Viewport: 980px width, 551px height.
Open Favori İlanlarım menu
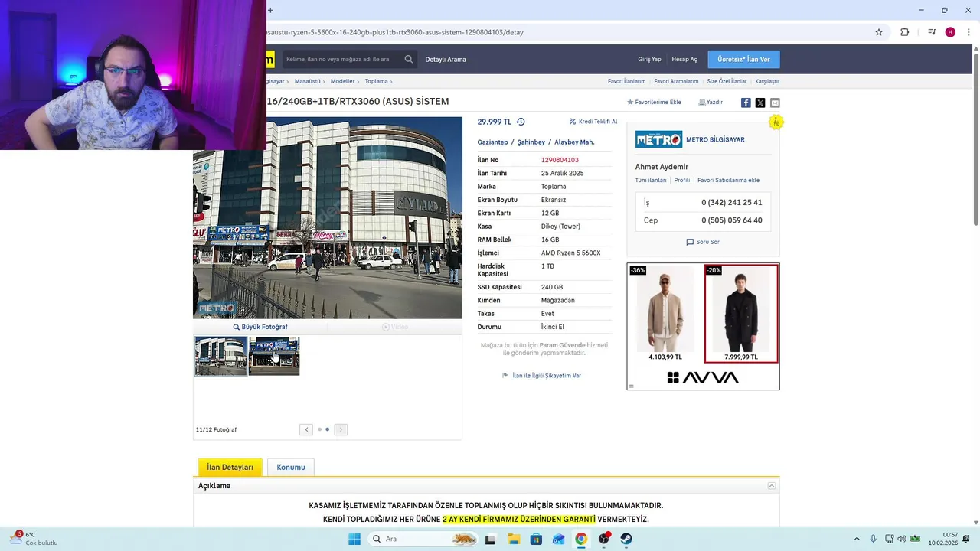626,81
